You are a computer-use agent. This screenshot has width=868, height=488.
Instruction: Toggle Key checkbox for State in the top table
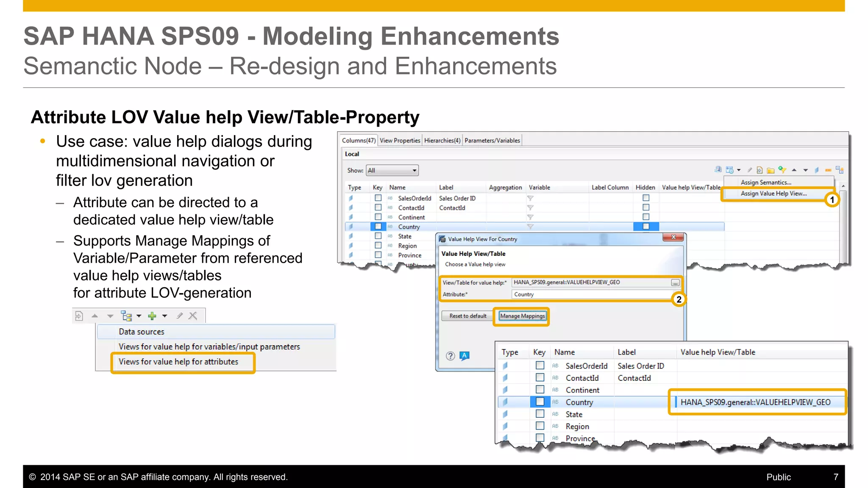click(x=378, y=236)
